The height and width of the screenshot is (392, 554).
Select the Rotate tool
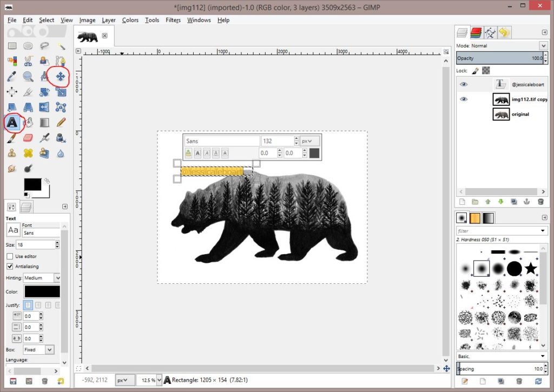point(44,92)
